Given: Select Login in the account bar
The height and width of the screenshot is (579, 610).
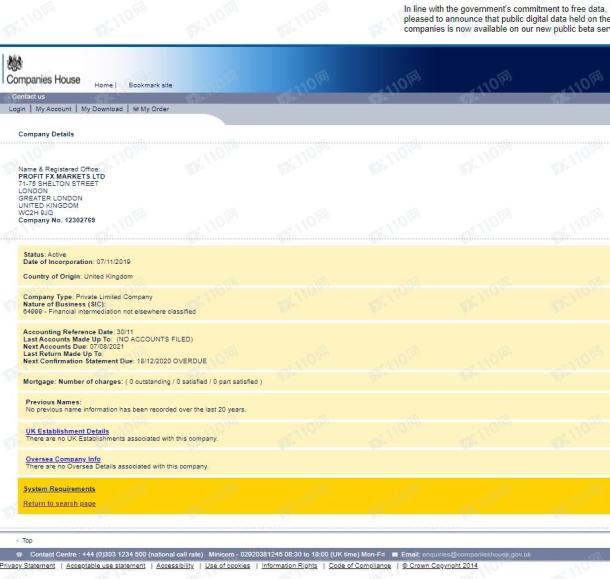Looking at the screenshot, I should tap(17, 109).
